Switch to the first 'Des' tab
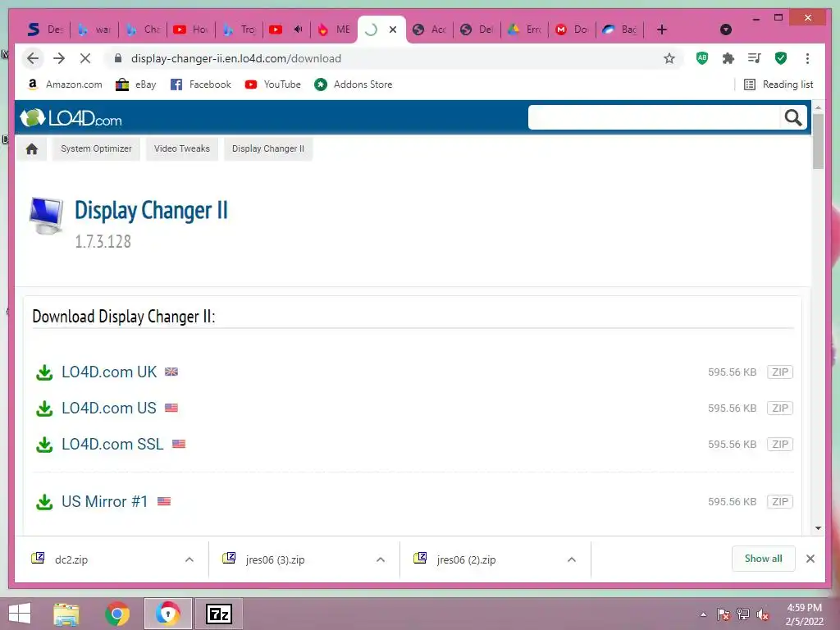The height and width of the screenshot is (630, 840). (46, 30)
